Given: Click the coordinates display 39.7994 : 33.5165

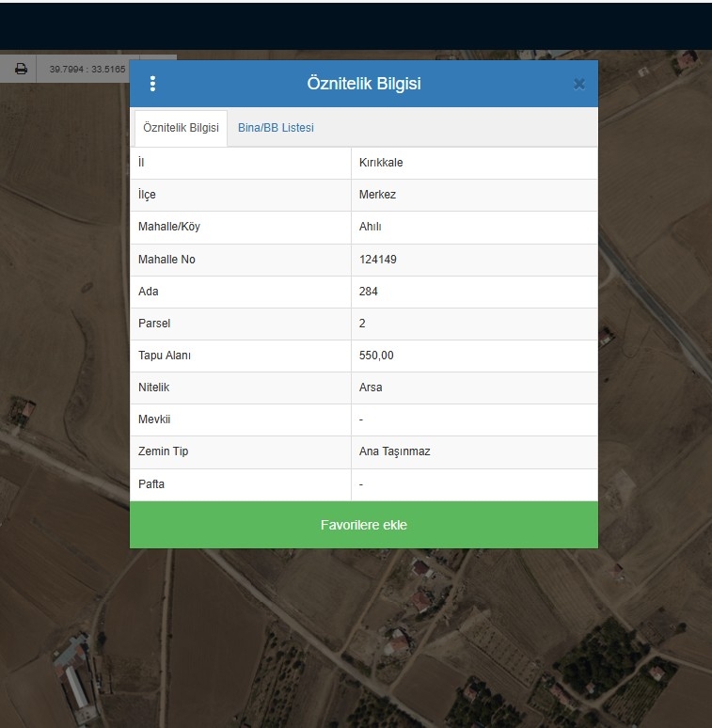Looking at the screenshot, I should [87, 70].
